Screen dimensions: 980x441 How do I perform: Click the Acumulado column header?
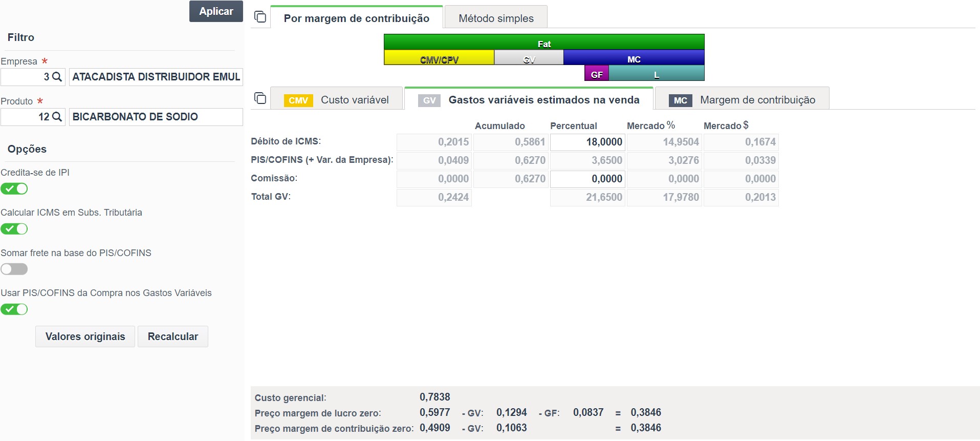[500, 126]
